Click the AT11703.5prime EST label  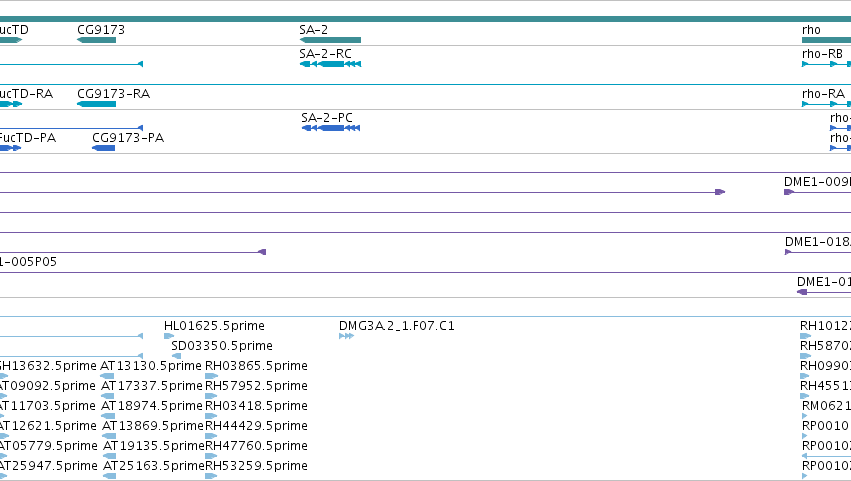point(48,406)
